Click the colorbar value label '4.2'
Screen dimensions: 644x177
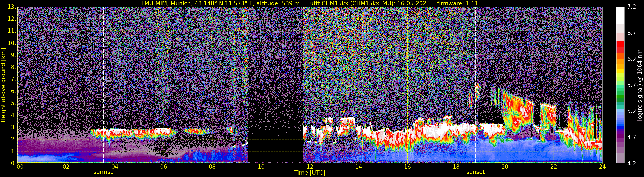[632, 163]
